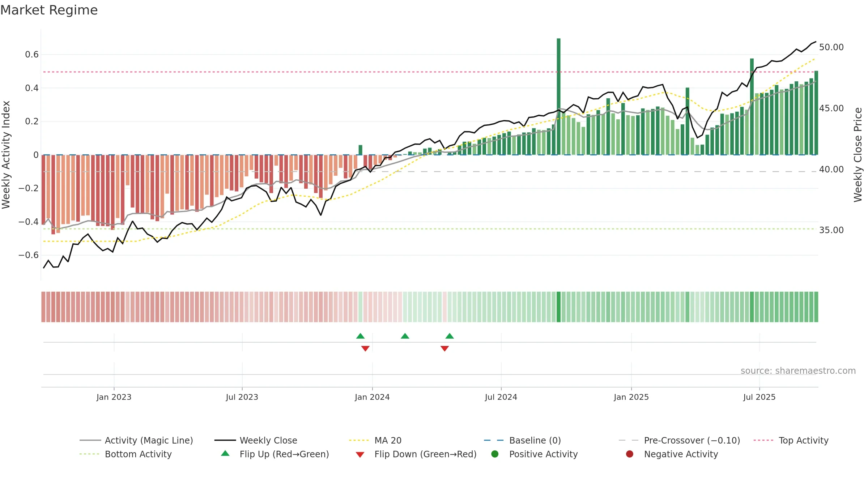Click the last green bar at the chart's right edge
Screen dimensions: 868x488
[816, 113]
